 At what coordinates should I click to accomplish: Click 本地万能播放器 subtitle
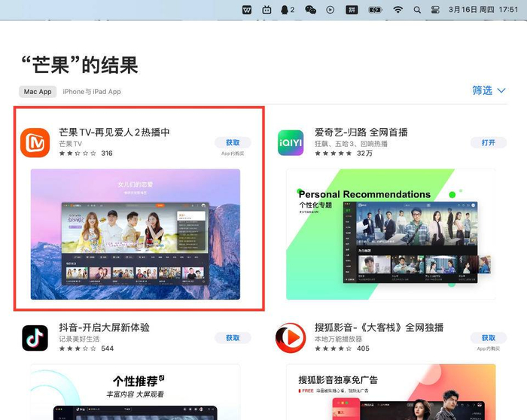coord(339,339)
